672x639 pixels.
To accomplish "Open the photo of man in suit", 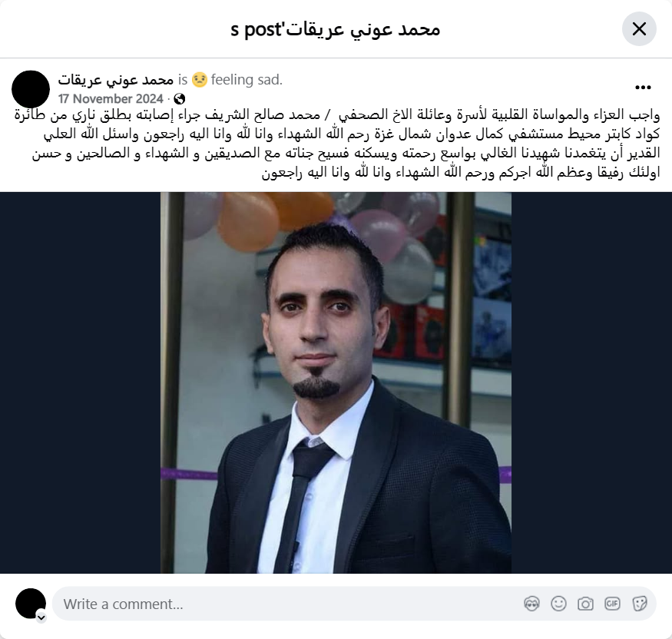I will point(336,382).
